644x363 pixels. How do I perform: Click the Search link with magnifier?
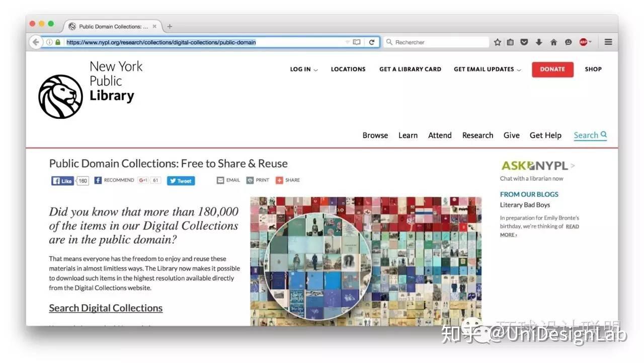click(x=590, y=135)
